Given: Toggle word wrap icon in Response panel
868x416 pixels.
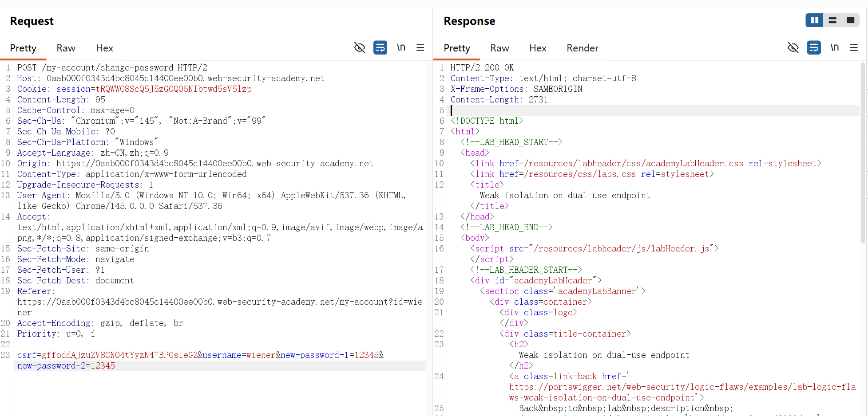Looking at the screenshot, I should pyautogui.click(x=814, y=47).
